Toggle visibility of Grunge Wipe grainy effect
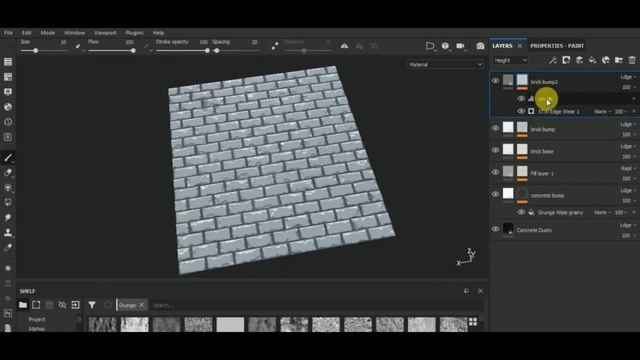This screenshot has width=640, height=360. [521, 212]
